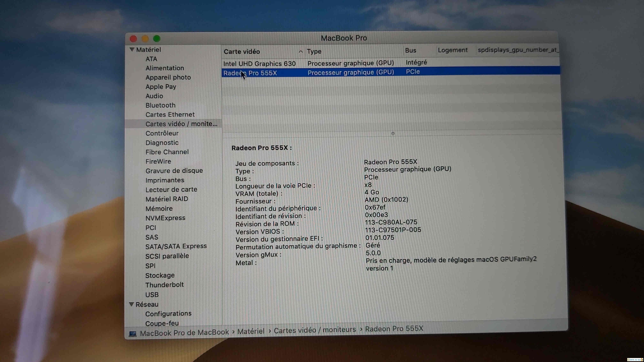
Task: Collapse the Matériel tree section
Action: point(132,49)
